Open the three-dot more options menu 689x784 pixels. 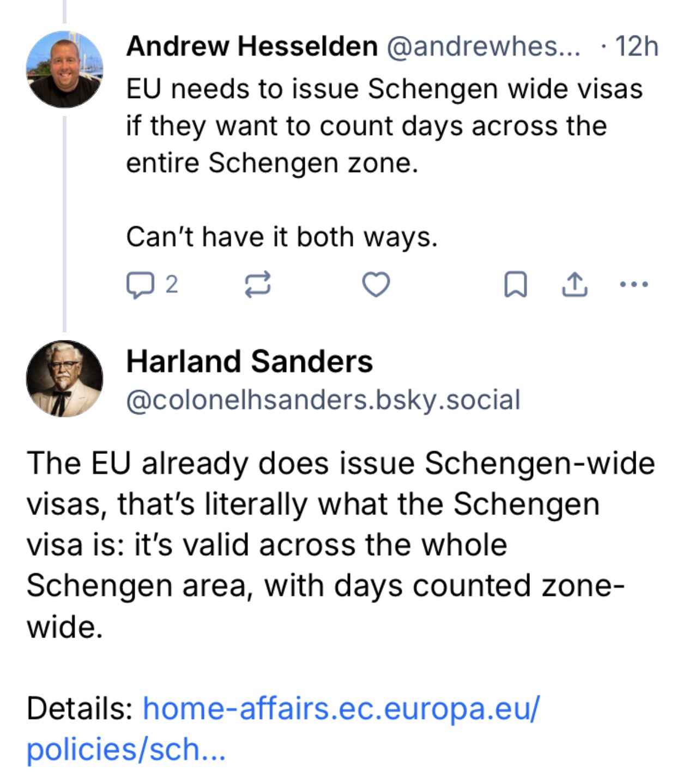[634, 284]
